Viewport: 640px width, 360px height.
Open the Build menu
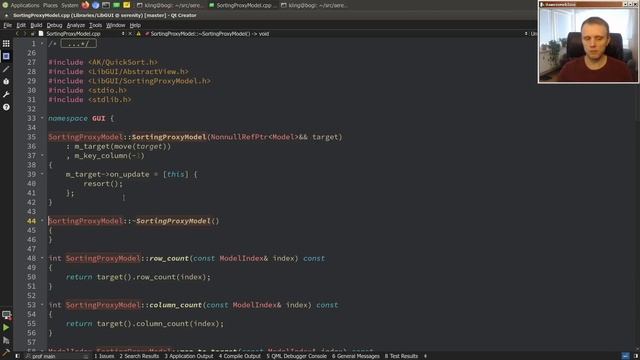[x=36, y=25]
